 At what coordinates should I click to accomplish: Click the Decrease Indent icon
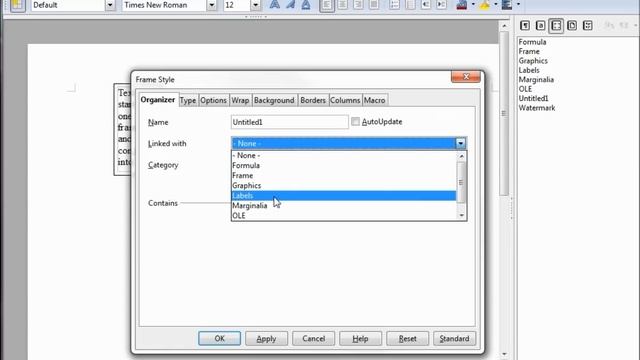(425, 5)
